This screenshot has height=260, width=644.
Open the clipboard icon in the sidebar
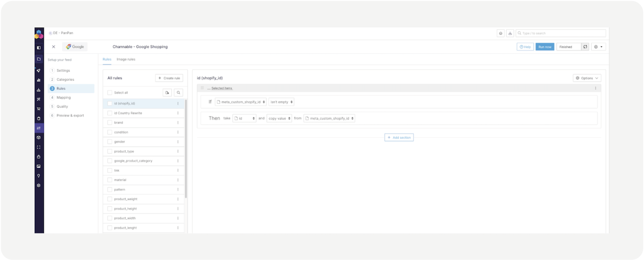pos(39,118)
